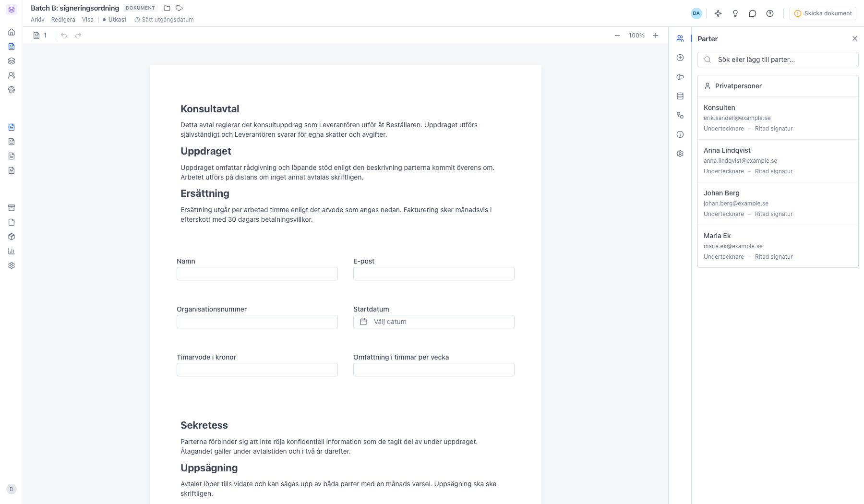Go to the home dashboard icon
This screenshot has width=864, height=504.
(12, 32)
